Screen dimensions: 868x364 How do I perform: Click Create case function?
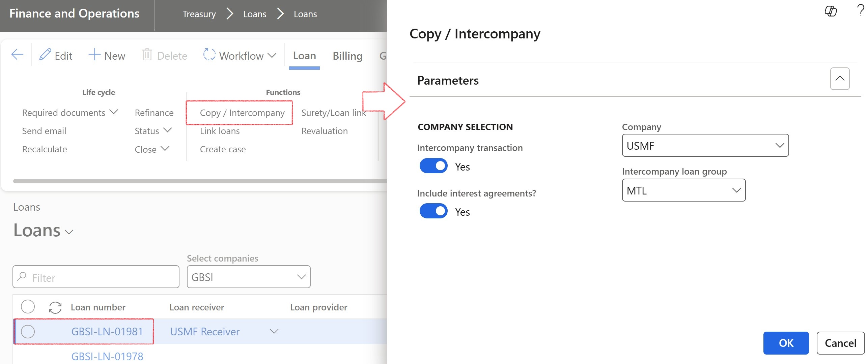[223, 149]
